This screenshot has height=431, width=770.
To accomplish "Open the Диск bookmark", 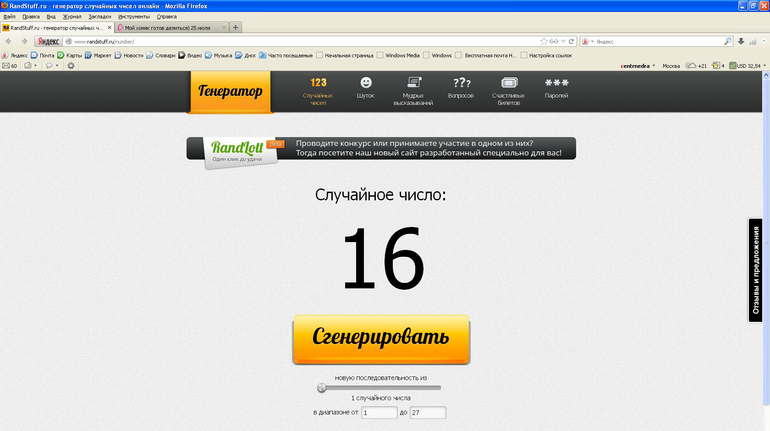I will pyautogui.click(x=246, y=55).
